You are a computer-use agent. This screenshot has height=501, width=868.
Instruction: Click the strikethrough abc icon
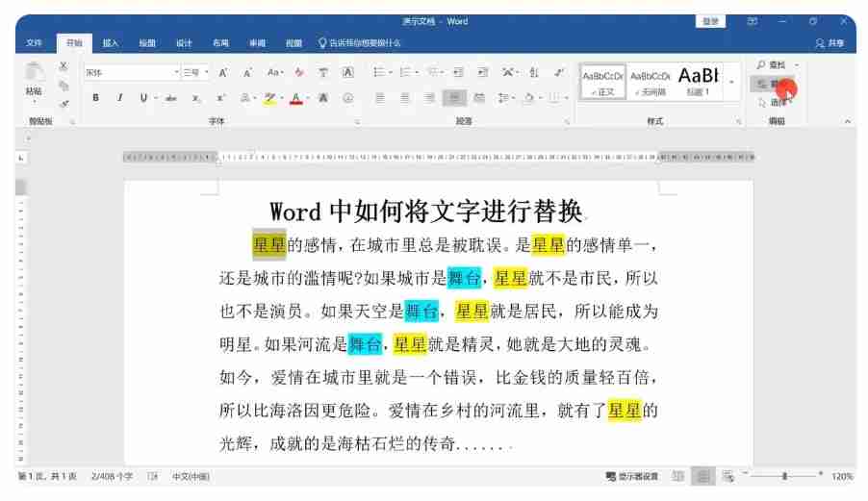pyautogui.click(x=171, y=98)
